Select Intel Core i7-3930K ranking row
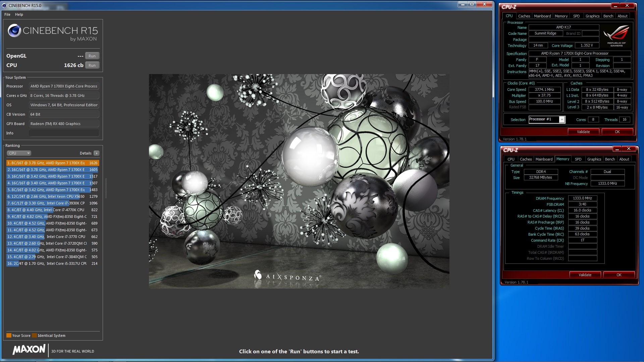644x362 pixels. point(53,203)
